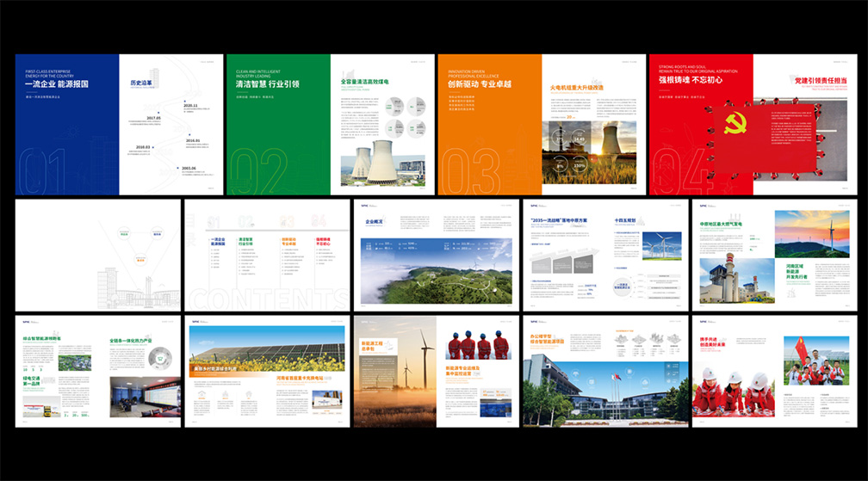Click the 十四五规划 heading

[x=625, y=220]
